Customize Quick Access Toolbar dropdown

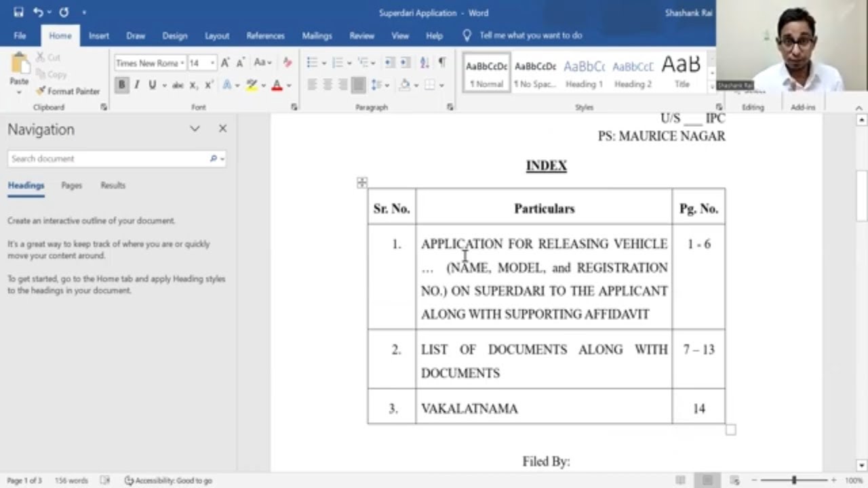(84, 12)
